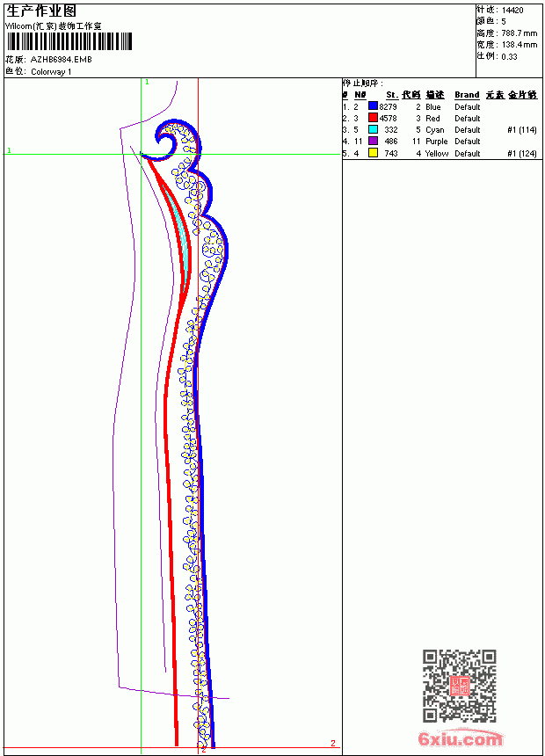Image resolution: width=545 pixels, height=756 pixels.
Task: Select the N# column header
Action: [360, 95]
